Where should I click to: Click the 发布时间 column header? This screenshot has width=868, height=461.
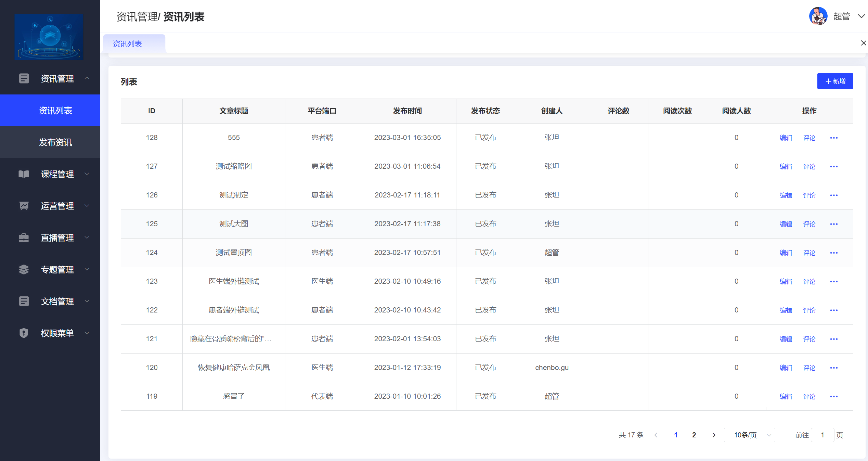(x=407, y=111)
